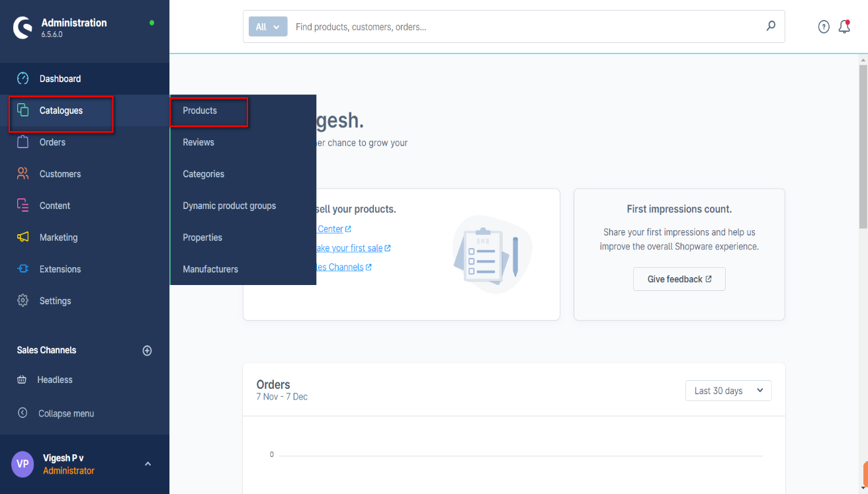Viewport: 868px width, 494px height.
Task: Collapse the user account panel
Action: click(x=148, y=464)
